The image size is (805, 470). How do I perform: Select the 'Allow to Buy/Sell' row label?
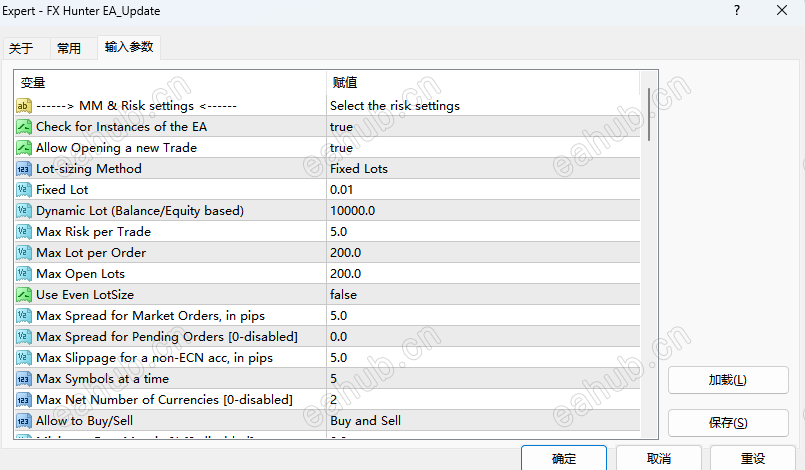(85, 421)
